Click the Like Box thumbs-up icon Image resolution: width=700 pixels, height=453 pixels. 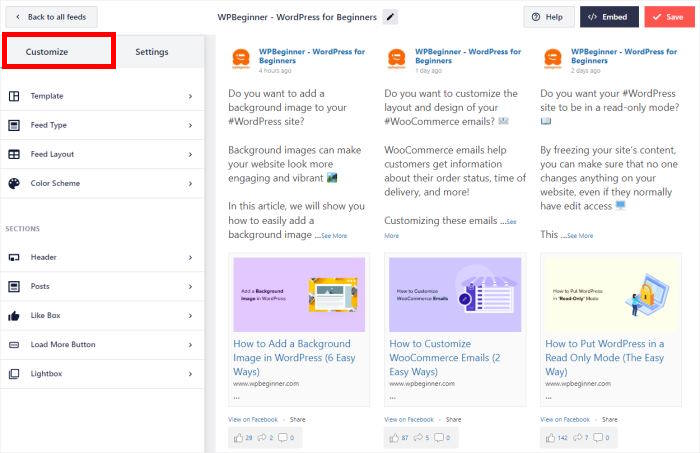[14, 316]
